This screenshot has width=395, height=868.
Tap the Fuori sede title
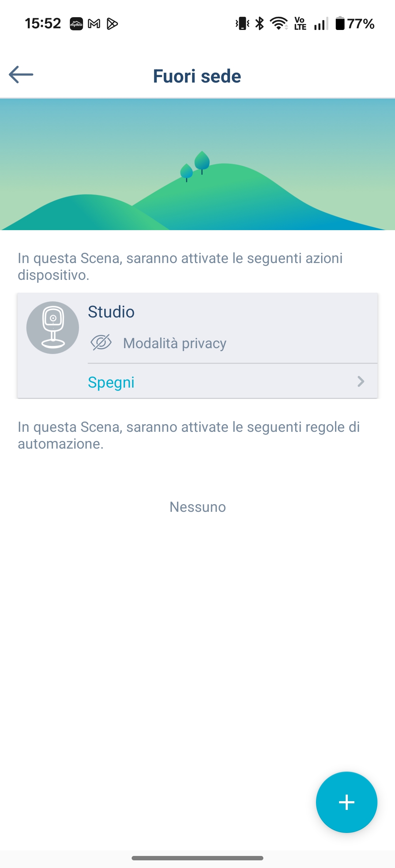click(x=197, y=76)
